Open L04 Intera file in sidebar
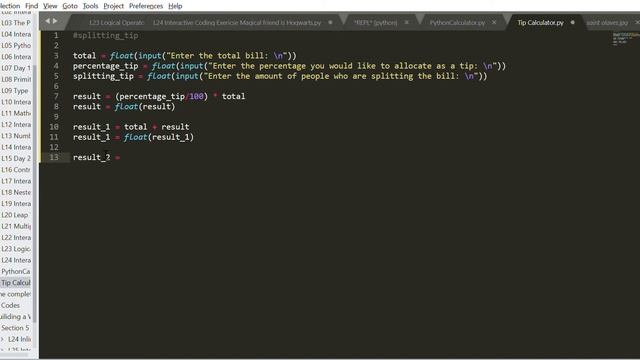This screenshot has width=640, height=360. click(16, 34)
